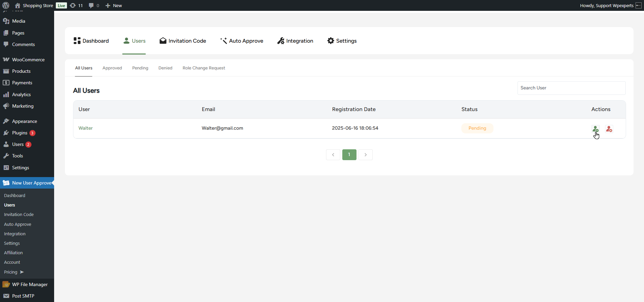Go to next page arrow
Viewport: 644px width, 302px height.
click(365, 155)
